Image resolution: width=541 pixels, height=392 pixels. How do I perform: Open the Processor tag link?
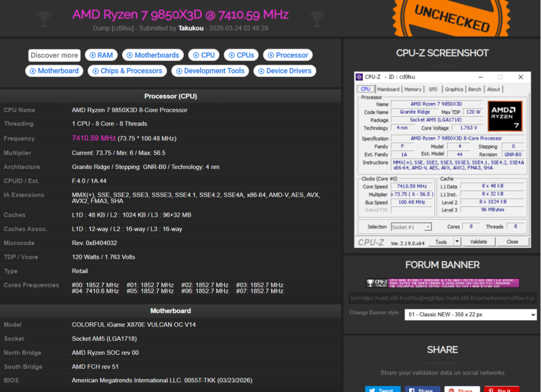pos(288,55)
